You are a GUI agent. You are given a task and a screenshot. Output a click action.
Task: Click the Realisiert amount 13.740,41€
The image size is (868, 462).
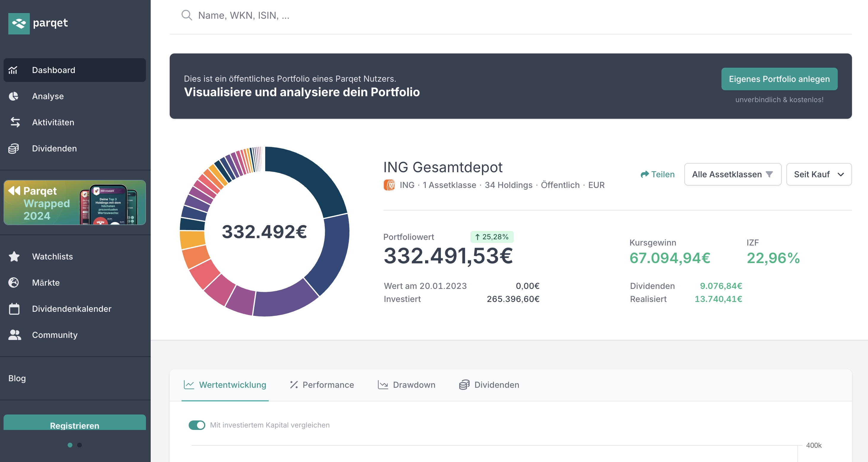pyautogui.click(x=718, y=299)
